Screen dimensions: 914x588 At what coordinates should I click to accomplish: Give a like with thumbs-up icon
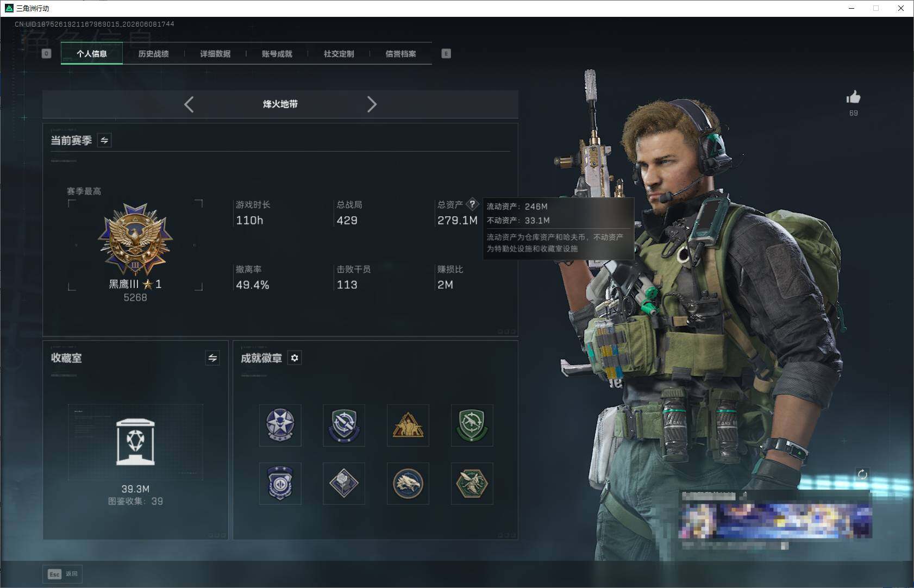point(853,97)
